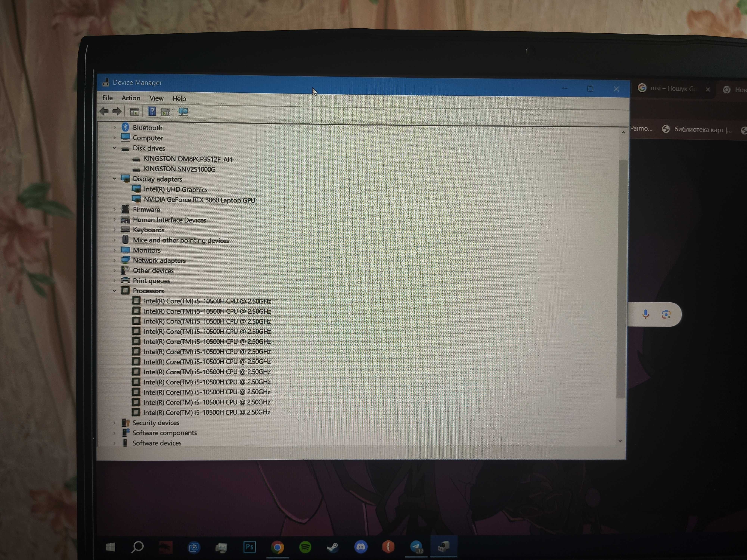Expand the Bluetooth category
Viewport: 747px width, 560px height.
tap(114, 128)
